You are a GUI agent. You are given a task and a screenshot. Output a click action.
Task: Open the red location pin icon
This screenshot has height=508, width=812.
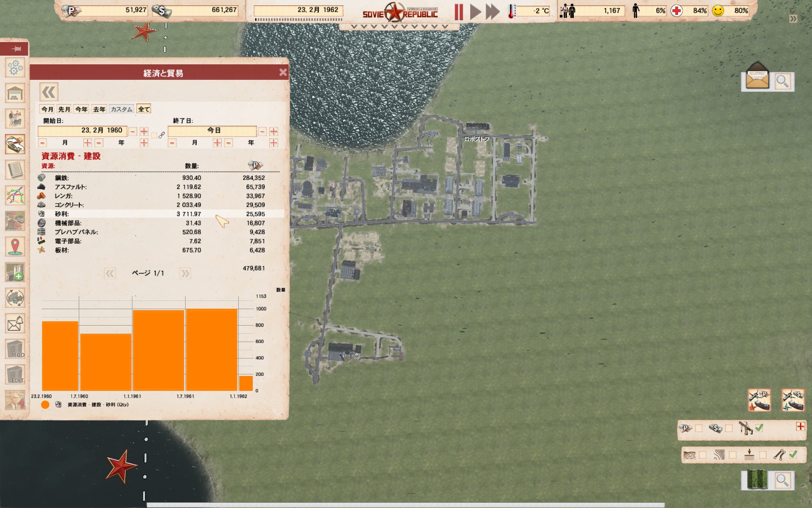click(15, 247)
